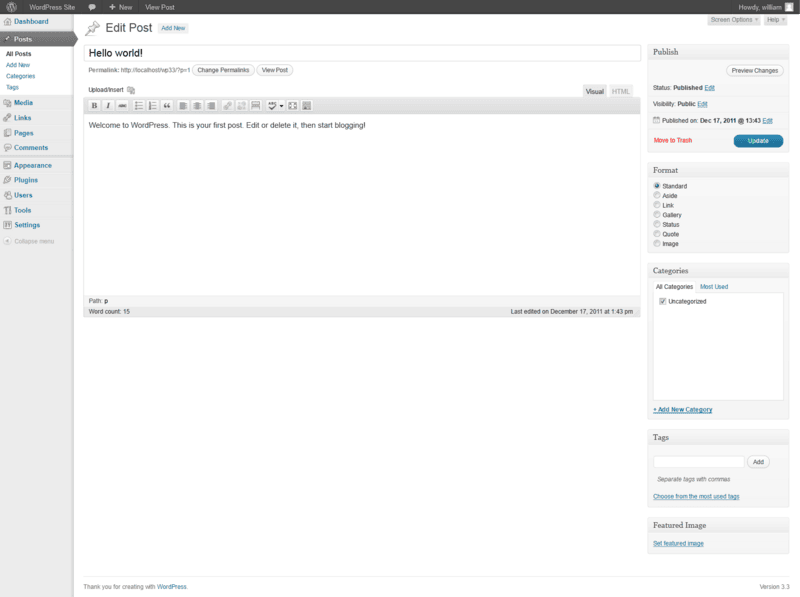Uncheck the Uncategorized category
Screen dimensions: 800x597
coord(662,302)
